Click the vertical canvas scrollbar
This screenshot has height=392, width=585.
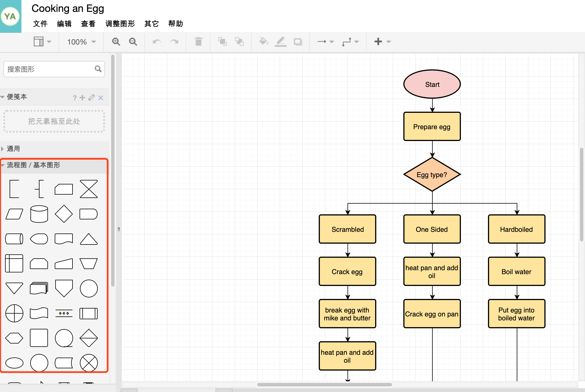point(581,195)
